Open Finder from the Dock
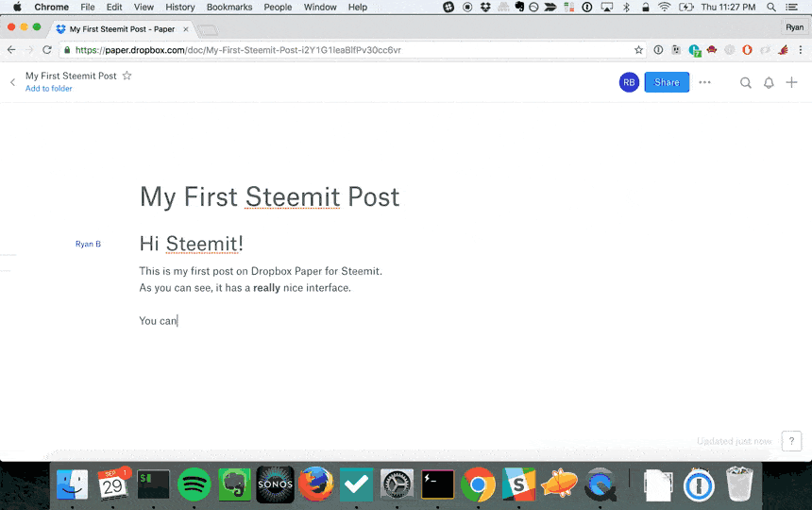 click(x=72, y=484)
